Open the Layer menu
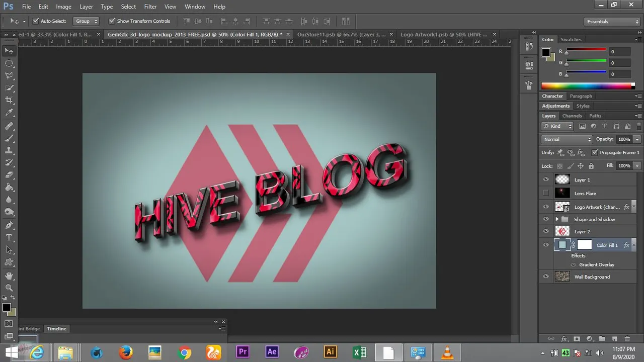The width and height of the screenshot is (644, 362). click(x=86, y=7)
